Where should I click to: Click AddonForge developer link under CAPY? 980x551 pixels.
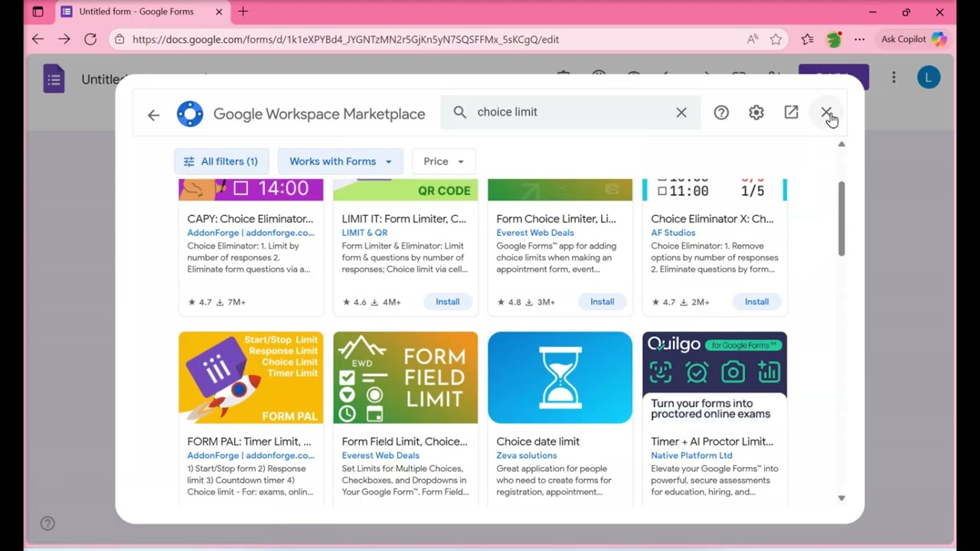point(250,233)
